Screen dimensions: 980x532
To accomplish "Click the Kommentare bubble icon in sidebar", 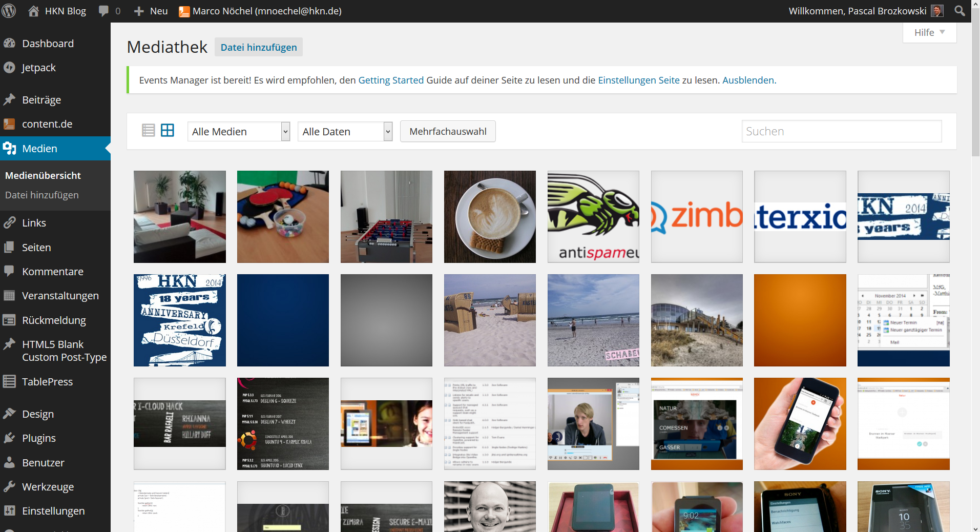I will click(9, 272).
